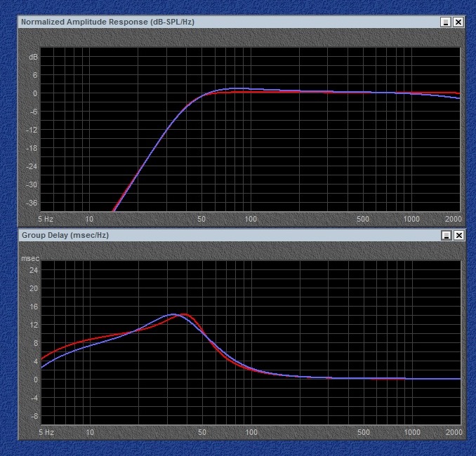Click the 2000 Hz label in amplitude graph
The height and width of the screenshot is (456, 476).
click(x=453, y=219)
